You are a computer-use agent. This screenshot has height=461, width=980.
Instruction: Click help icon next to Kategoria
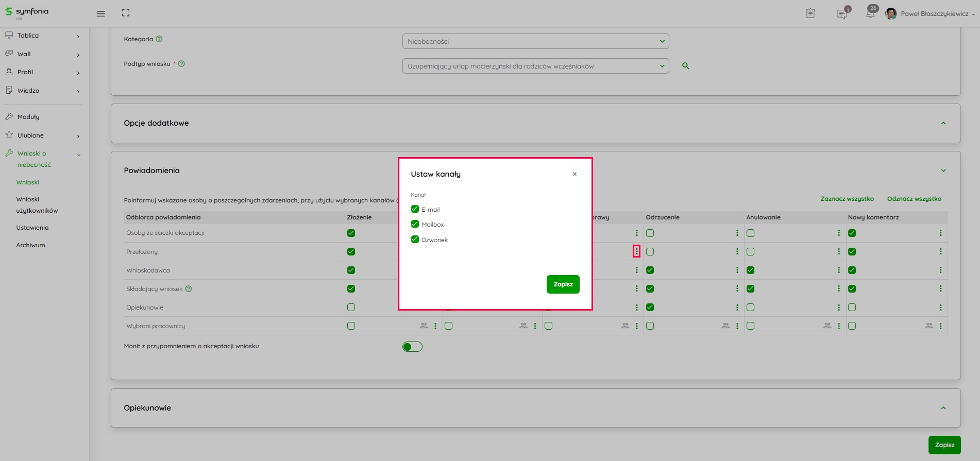coord(159,39)
